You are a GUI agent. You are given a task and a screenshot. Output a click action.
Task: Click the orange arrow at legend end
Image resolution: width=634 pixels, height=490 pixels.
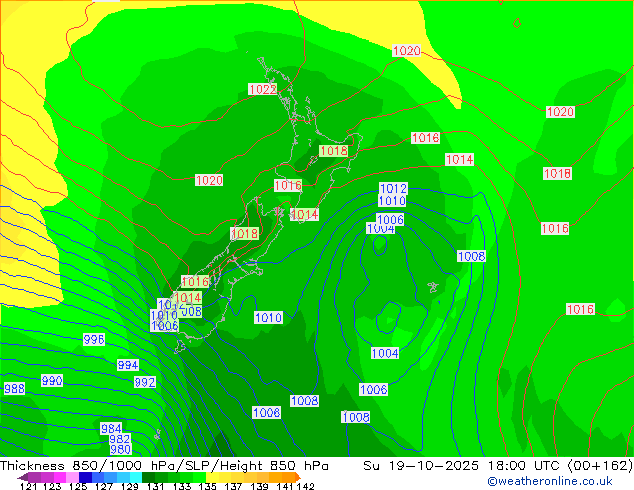297,477
